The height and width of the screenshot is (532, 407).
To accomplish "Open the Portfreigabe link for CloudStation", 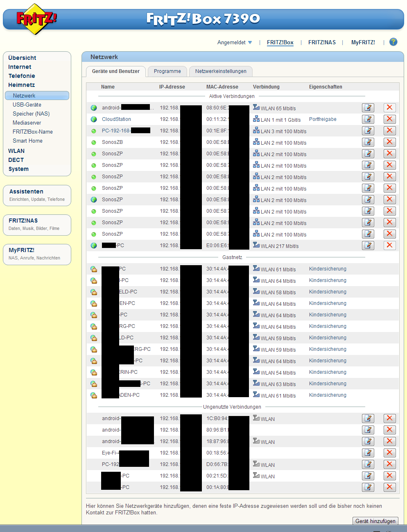I will click(323, 119).
